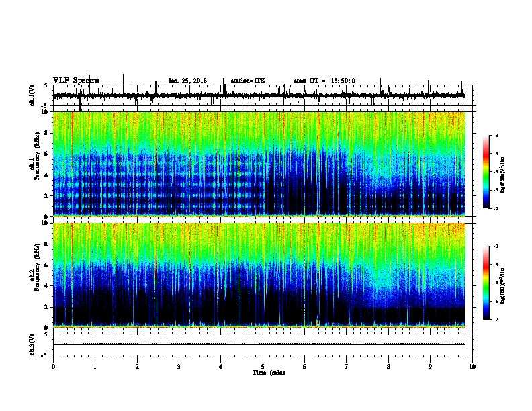Click inside the ch.1 spectrogram panel
Screen dimensions: 532x411
259,164
